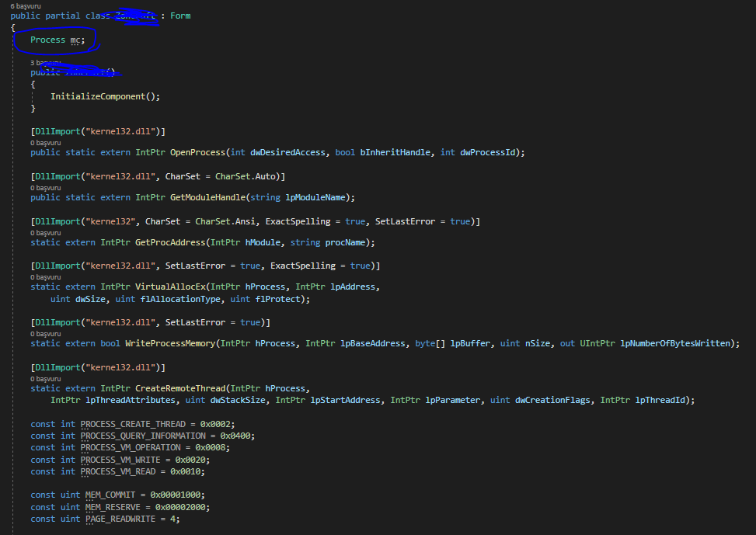Click the flProtect parameter
The width and height of the screenshot is (756, 535).
(277, 299)
